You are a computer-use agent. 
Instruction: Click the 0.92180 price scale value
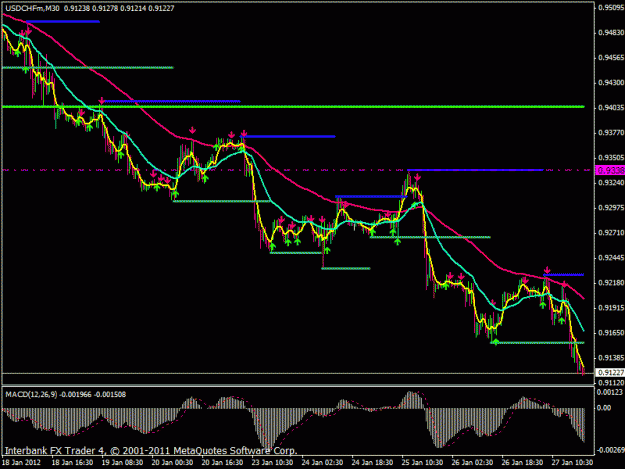tap(611, 283)
